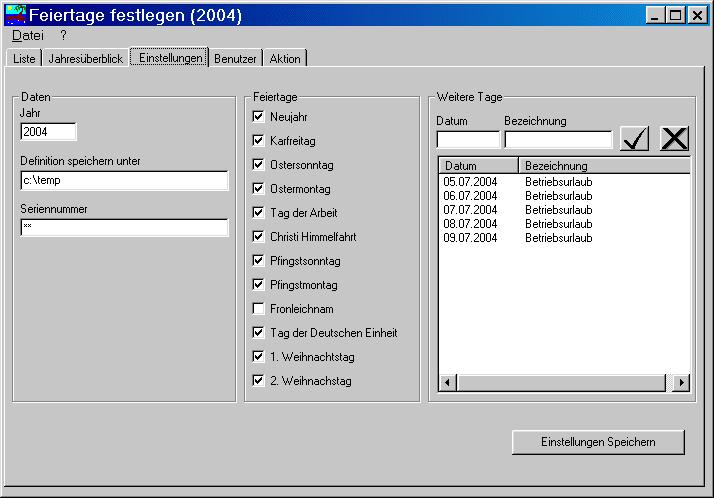Click the Datum column header in the list
Viewport: 714px width, 498px height.
[479, 165]
